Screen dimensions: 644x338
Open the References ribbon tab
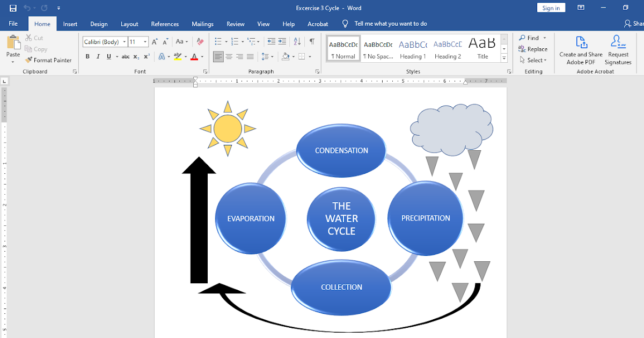click(x=165, y=24)
